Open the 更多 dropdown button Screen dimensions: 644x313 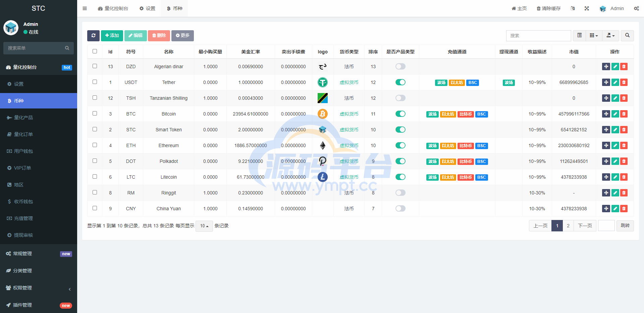(182, 36)
